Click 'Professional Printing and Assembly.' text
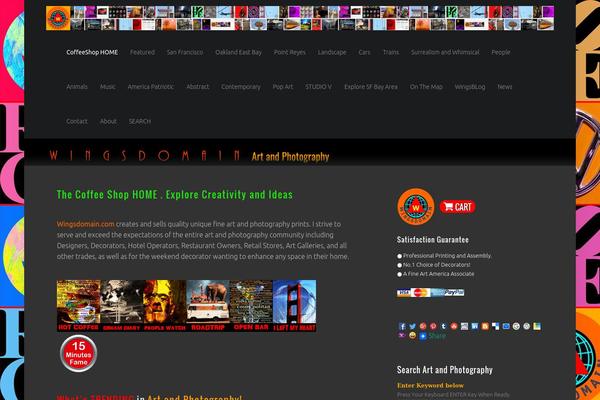The height and width of the screenshot is (400, 600). click(447, 256)
